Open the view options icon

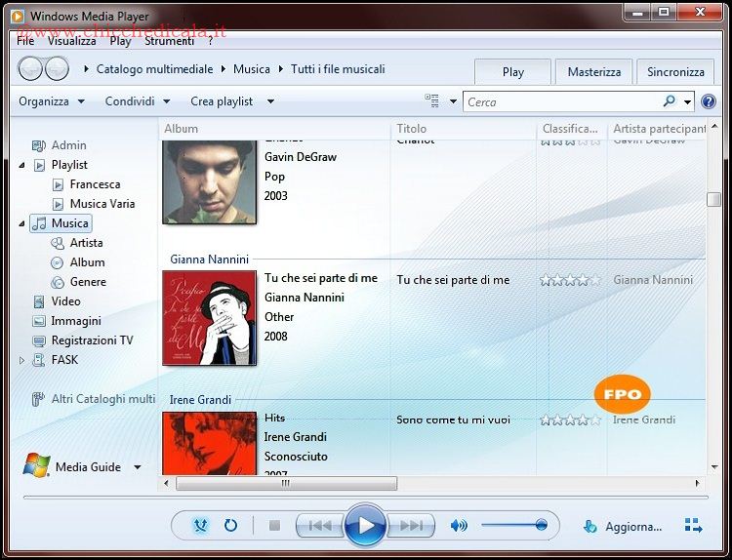coord(432,101)
